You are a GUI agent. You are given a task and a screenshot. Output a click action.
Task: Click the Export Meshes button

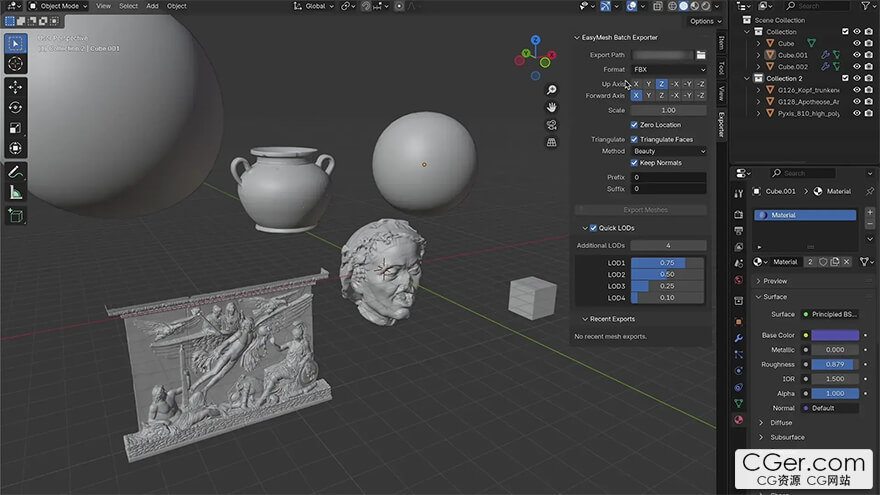pyautogui.click(x=645, y=210)
